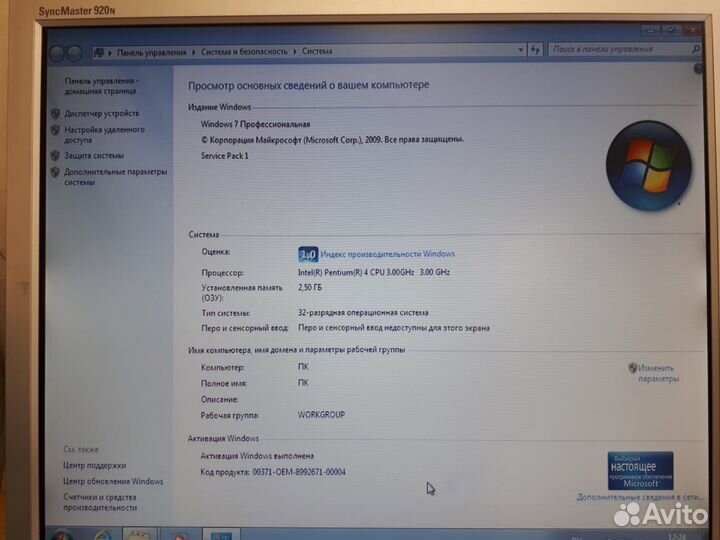
Task: Click the ПК value next to Полное имя
Action: coord(303,383)
